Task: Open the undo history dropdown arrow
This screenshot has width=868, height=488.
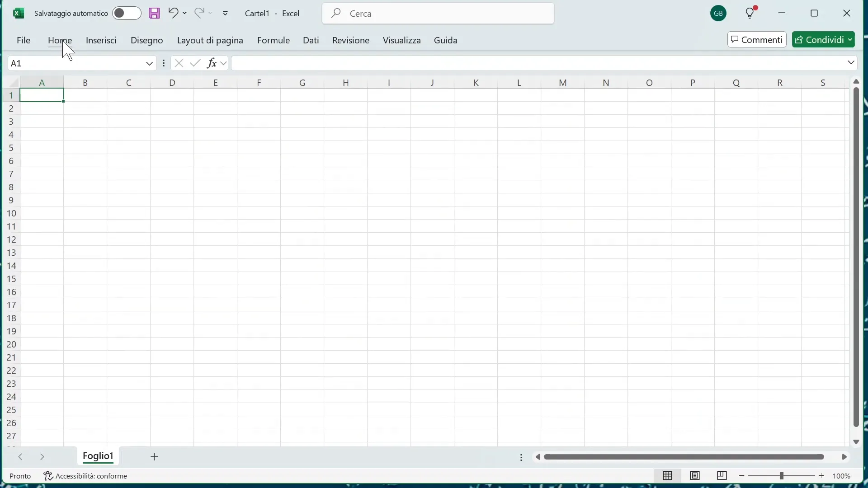Action: 185,13
